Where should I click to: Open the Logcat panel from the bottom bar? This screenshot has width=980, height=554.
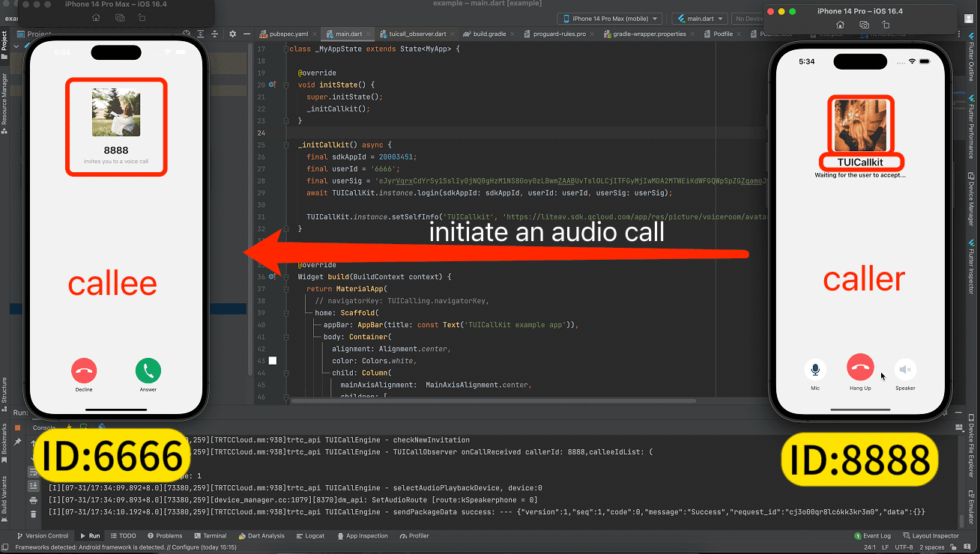pos(310,535)
